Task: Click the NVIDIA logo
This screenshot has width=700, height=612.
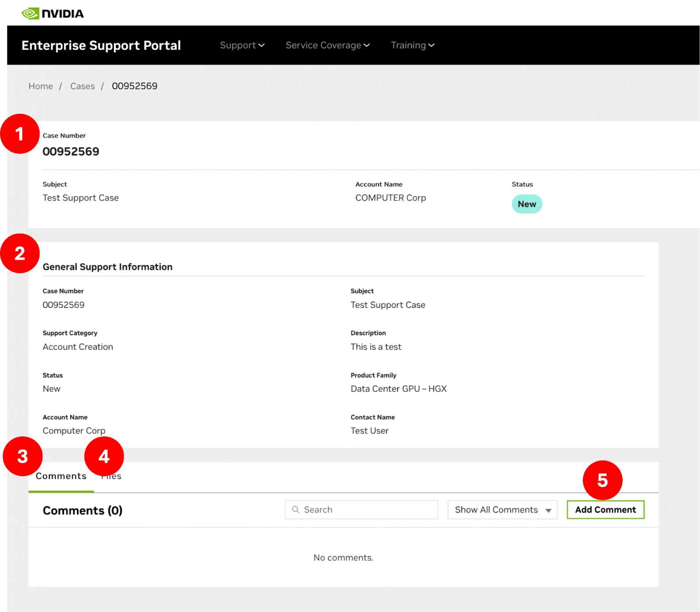Action: pyautogui.click(x=52, y=14)
